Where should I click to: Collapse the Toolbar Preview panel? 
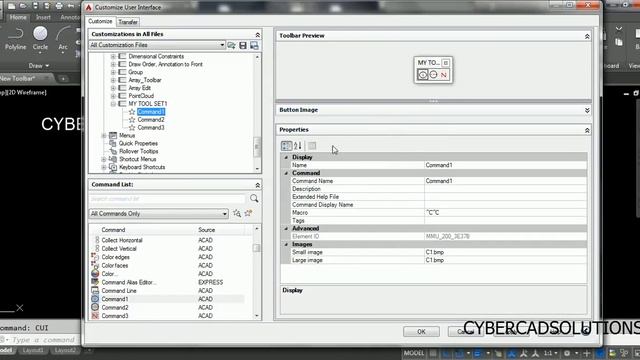click(587, 36)
